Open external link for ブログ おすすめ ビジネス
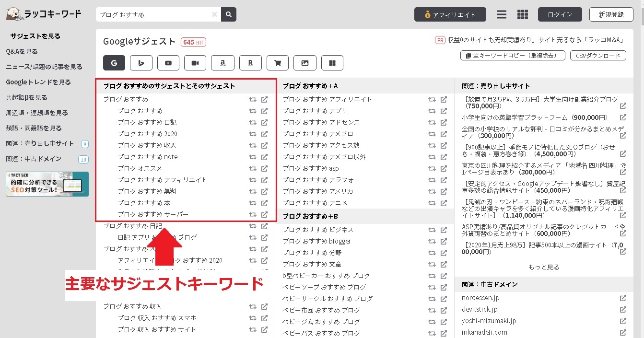 [x=444, y=230]
